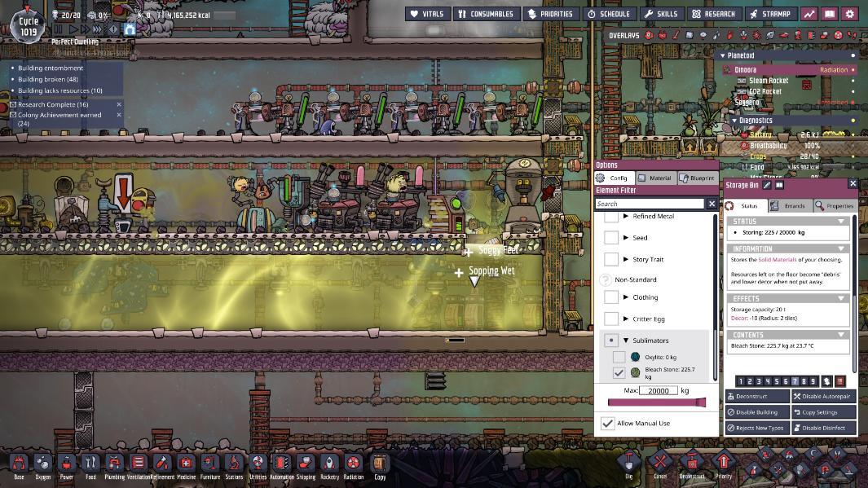
Task: Click the Copy building tool
Action: click(380, 464)
